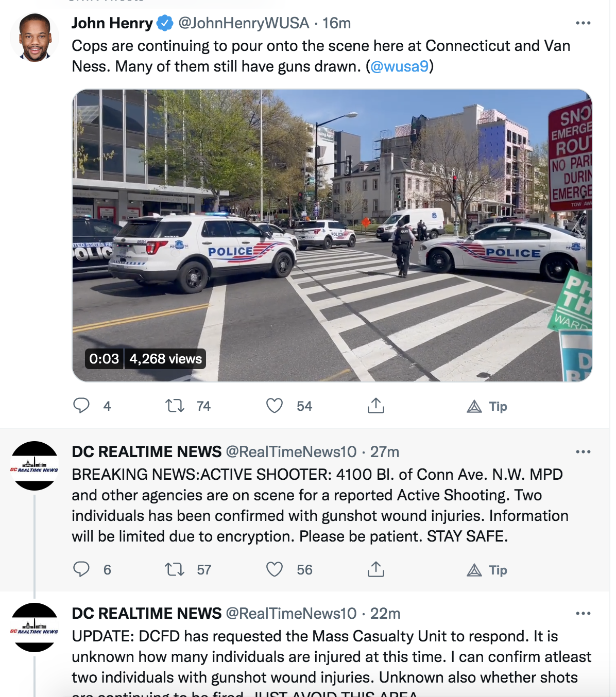Reply to the ACTIVE SHOOTER breaking news tweet
Screen dimensions: 616x697
pyautogui.click(x=81, y=569)
